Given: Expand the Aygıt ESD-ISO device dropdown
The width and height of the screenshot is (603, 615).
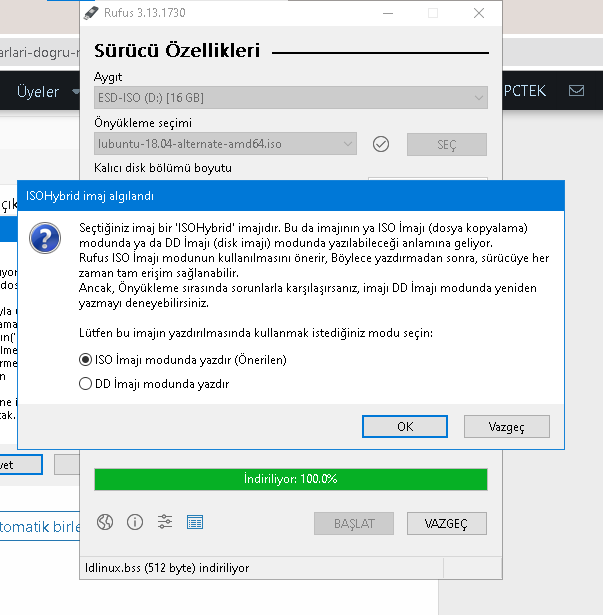Looking at the screenshot, I should click(291, 98).
